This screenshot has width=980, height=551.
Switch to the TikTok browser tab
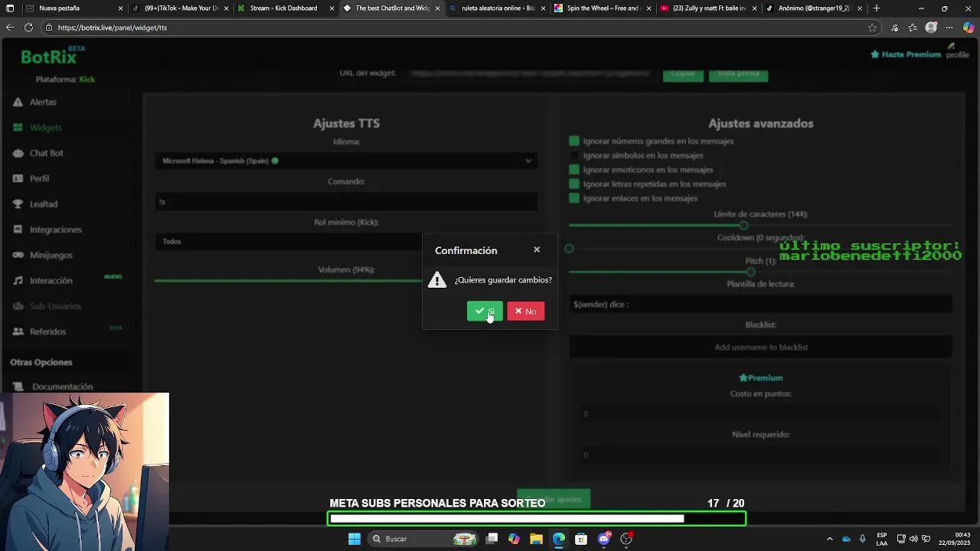click(180, 8)
